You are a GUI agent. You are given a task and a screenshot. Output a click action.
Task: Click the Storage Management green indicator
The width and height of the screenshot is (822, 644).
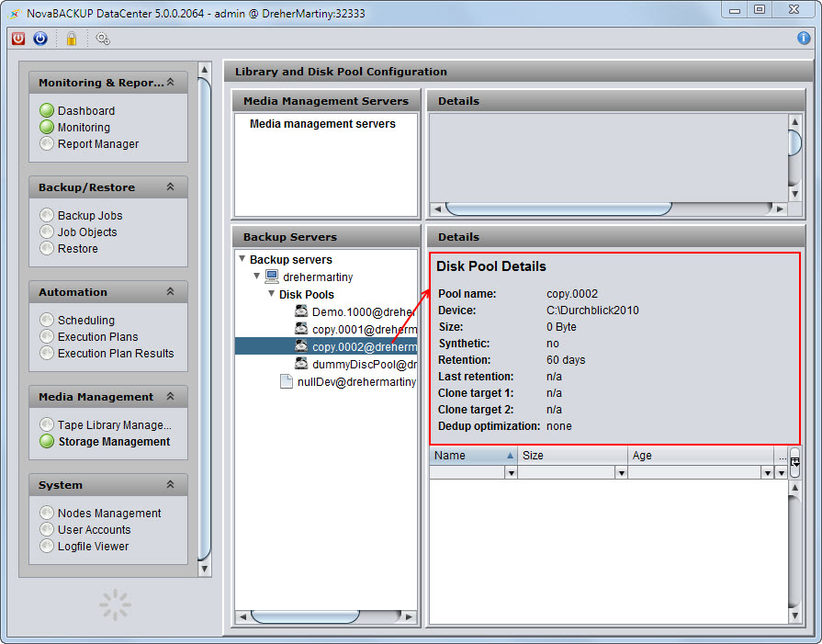point(47,441)
